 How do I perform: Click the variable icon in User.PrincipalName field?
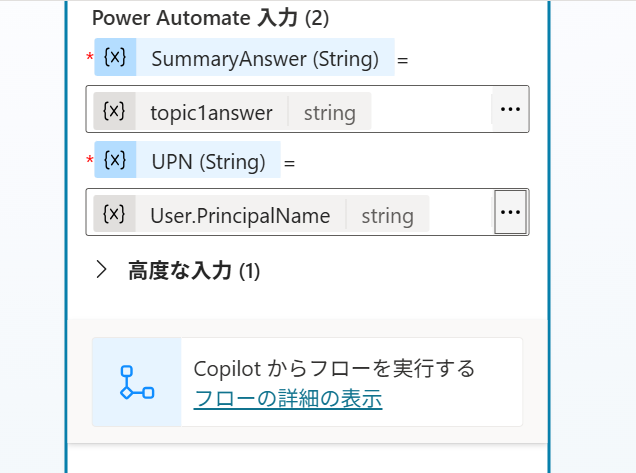(115, 214)
